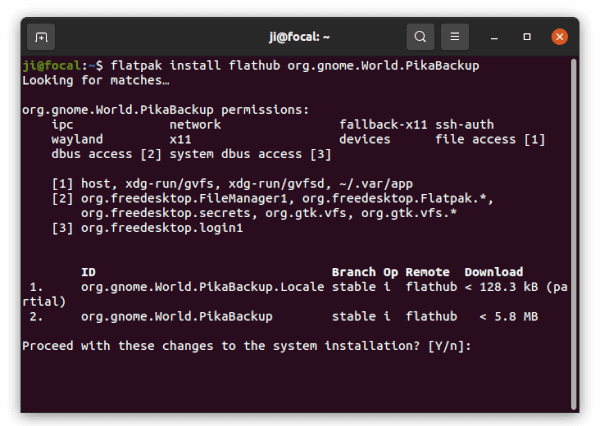Click the 'Looking for matches' line
Screen dimensions: 600x426
(96, 80)
